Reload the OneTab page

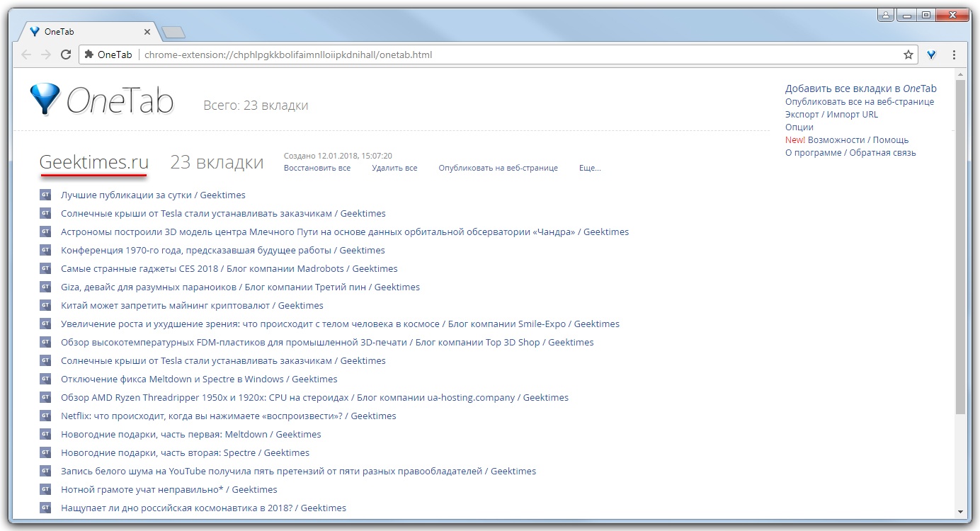coord(66,55)
